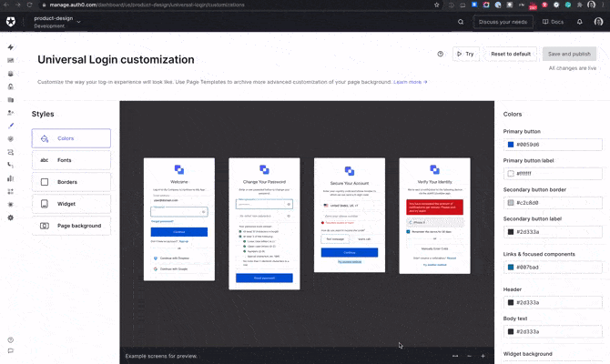Viewport: 610px width, 364px height.
Task: Select the Page background styles tab
Action: 71,226
